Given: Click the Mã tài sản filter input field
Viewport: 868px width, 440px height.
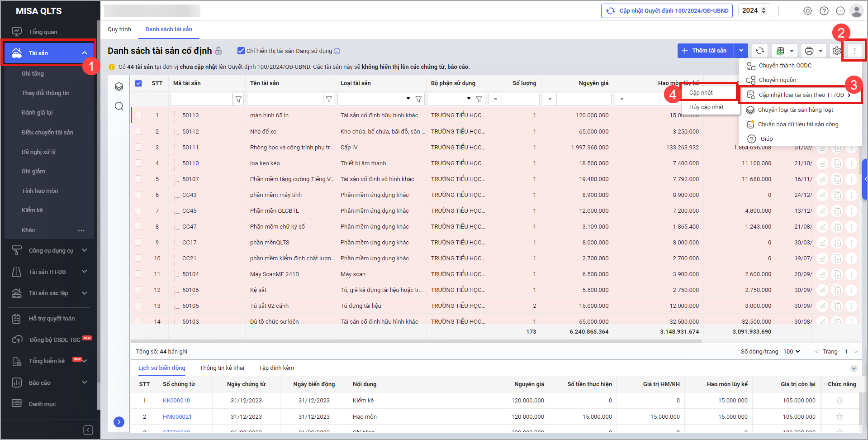Looking at the screenshot, I should click(x=201, y=99).
